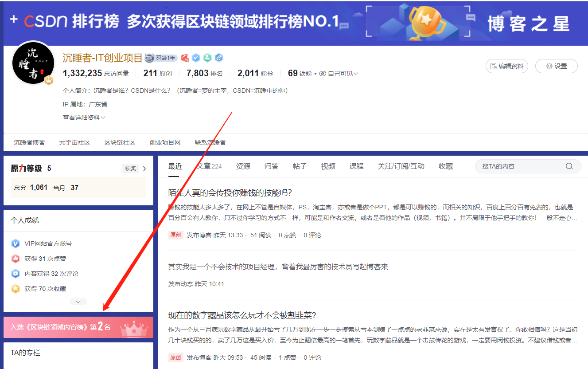Open the 区块链领域内容榜 第2名 banner
The width and height of the screenshot is (588, 369).
point(78,327)
